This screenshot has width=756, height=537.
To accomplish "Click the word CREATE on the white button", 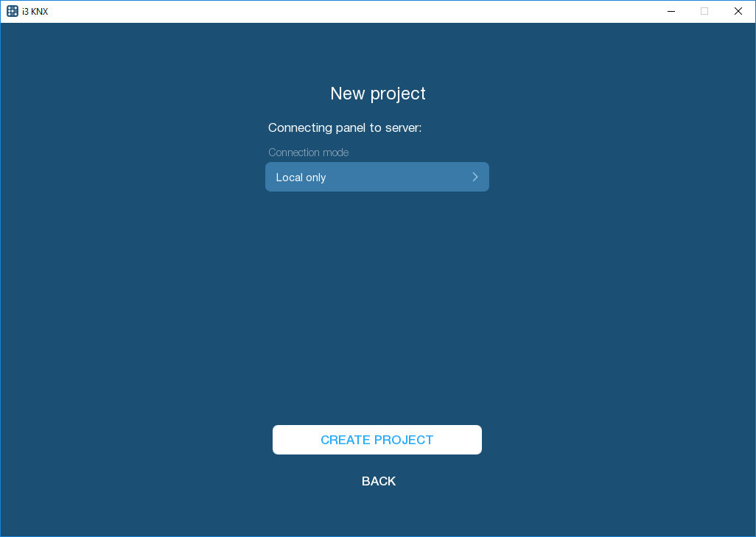I will coord(346,440).
